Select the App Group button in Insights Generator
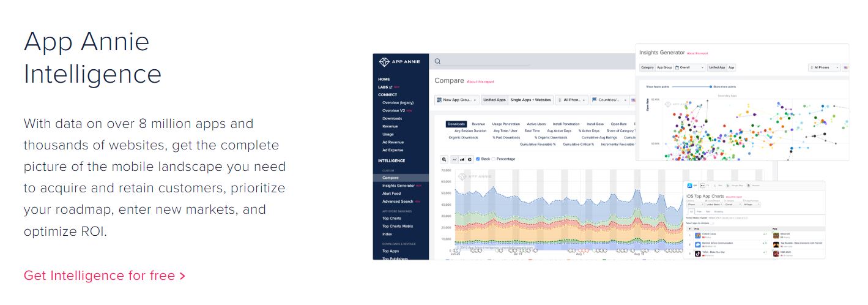This screenshot has height=305, width=868. click(x=664, y=67)
